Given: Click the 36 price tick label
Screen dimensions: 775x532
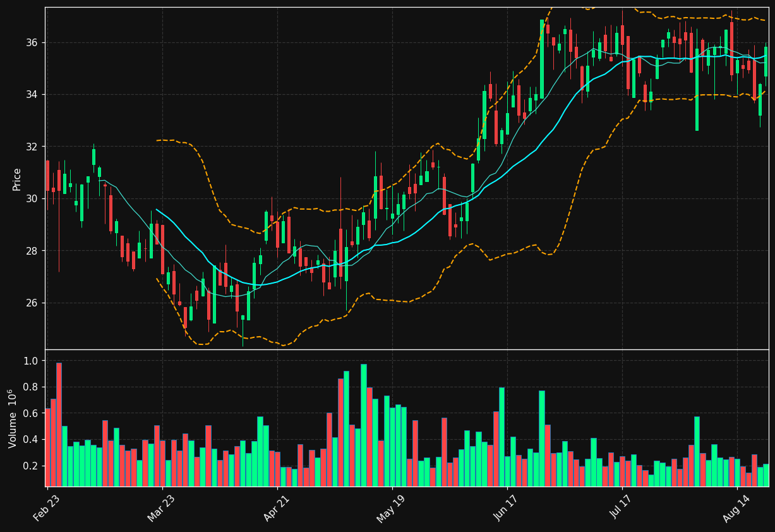Looking at the screenshot, I should pyautogui.click(x=32, y=42).
